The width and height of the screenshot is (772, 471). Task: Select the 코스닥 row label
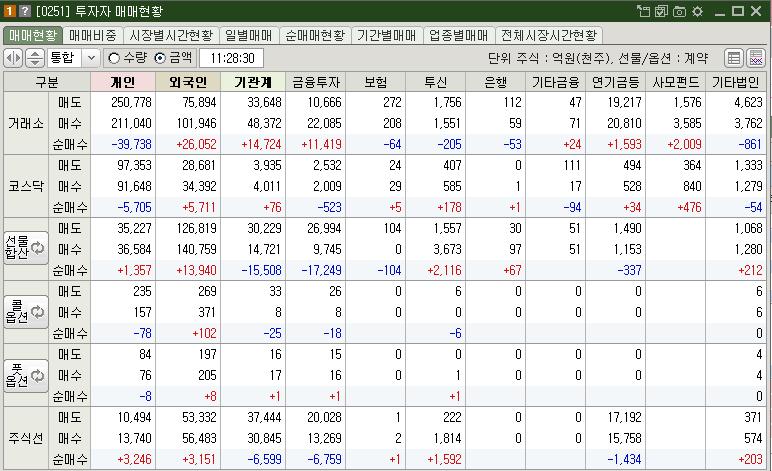tap(26, 186)
